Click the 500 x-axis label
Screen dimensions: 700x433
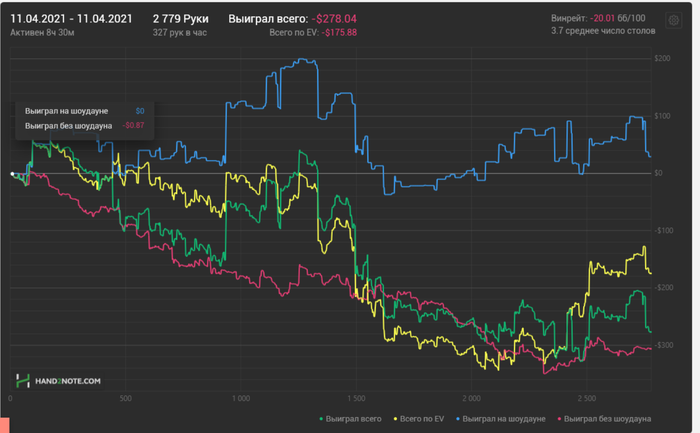pos(125,398)
